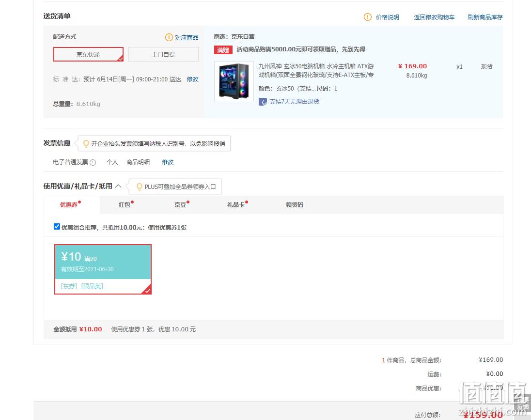Collapse the 使用优惠/礼品卡/抵用 section
Viewport: 531px width, 420px height.
(x=118, y=186)
